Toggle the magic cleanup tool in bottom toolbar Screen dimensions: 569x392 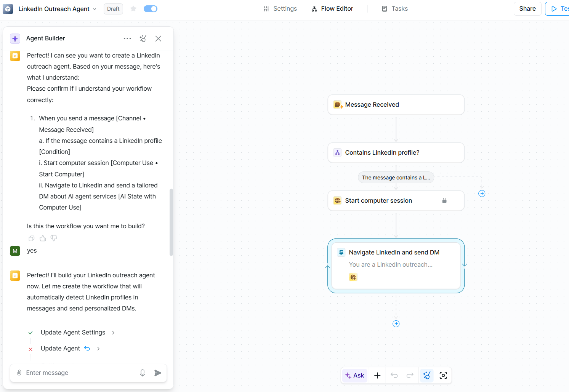(x=427, y=375)
